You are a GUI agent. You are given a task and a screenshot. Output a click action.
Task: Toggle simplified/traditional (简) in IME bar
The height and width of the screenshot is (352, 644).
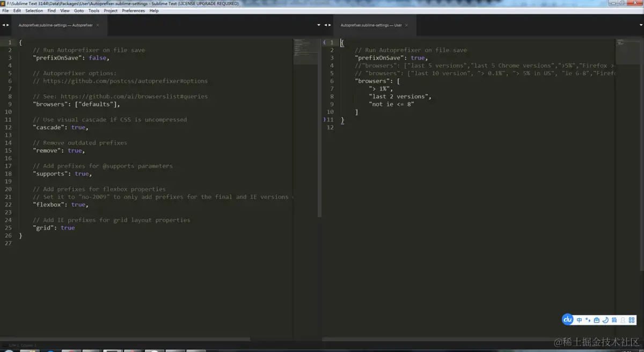[x=614, y=320]
